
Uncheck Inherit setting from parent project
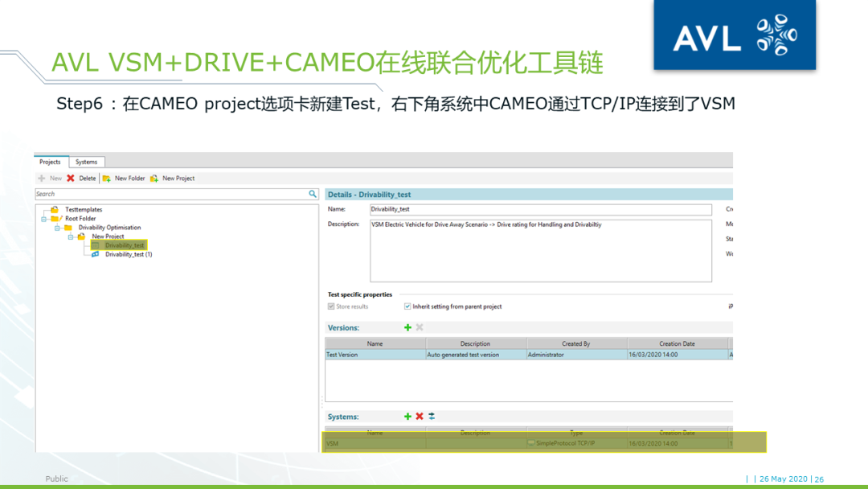[x=407, y=306]
